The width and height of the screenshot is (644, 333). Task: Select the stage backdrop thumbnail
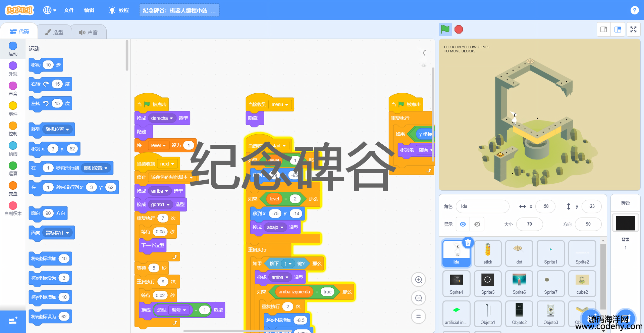click(x=626, y=223)
